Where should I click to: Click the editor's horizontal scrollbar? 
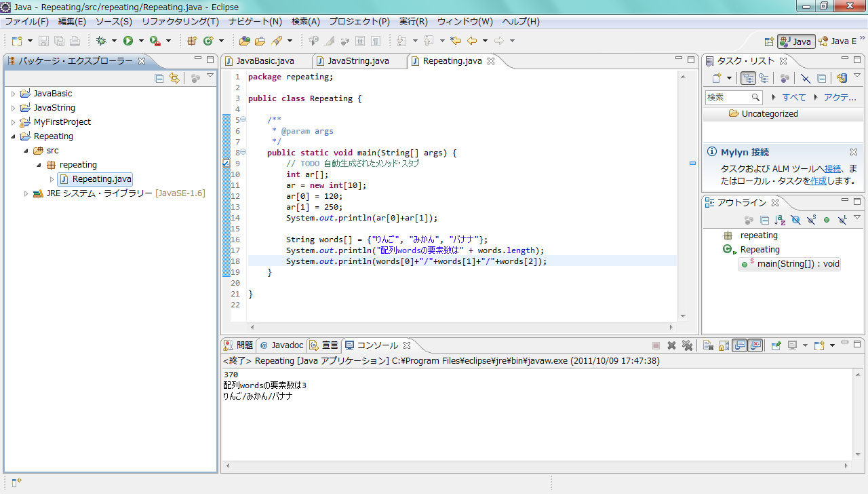[x=461, y=327]
